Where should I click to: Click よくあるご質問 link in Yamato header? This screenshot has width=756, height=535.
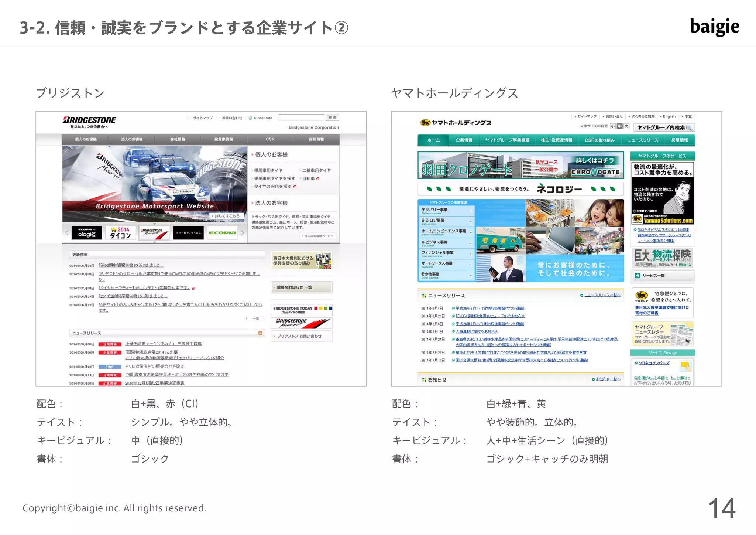[x=643, y=116]
